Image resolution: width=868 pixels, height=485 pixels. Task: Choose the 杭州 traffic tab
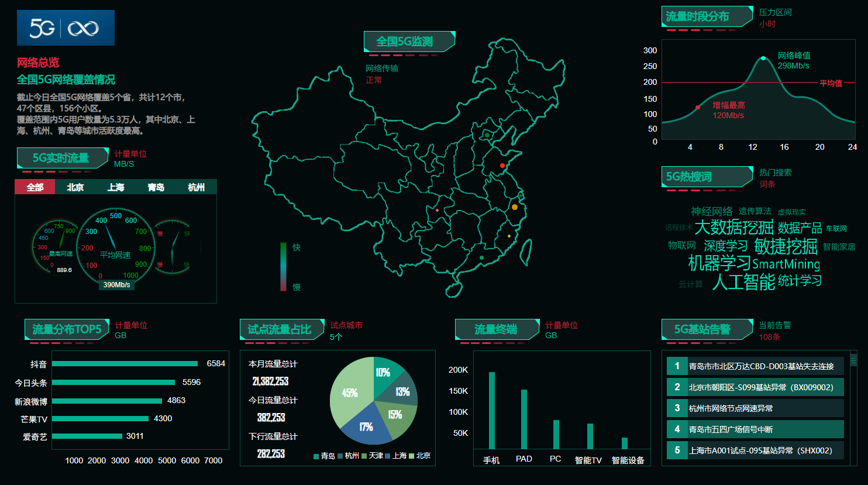click(197, 187)
